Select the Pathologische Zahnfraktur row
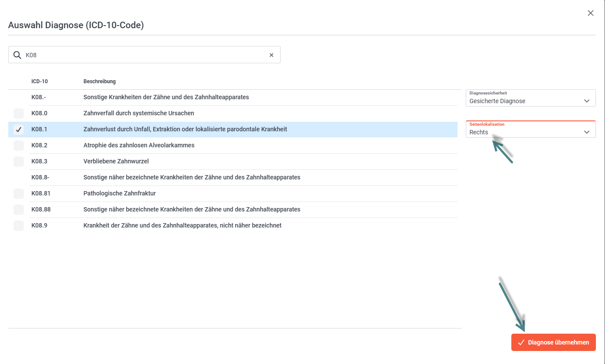Image resolution: width=605 pixels, height=364 pixels. [x=119, y=193]
